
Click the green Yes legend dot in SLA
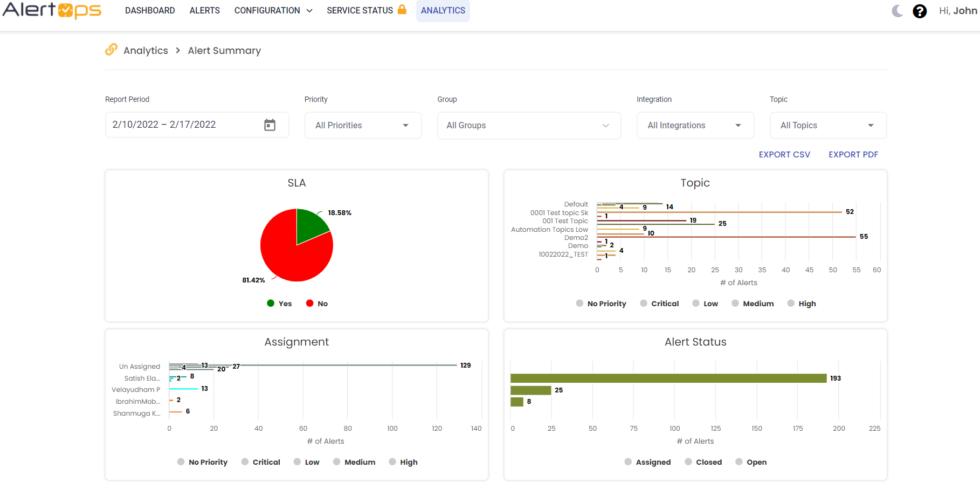tap(271, 303)
